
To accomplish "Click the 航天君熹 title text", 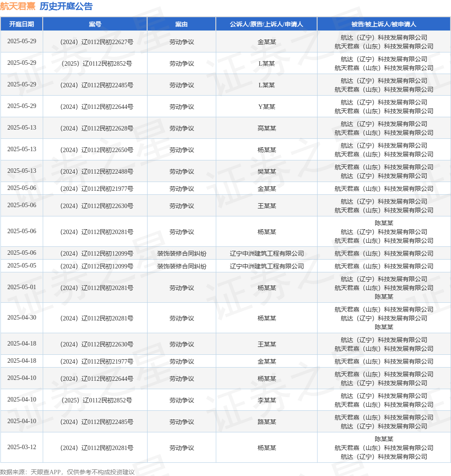I will click(x=18, y=6).
